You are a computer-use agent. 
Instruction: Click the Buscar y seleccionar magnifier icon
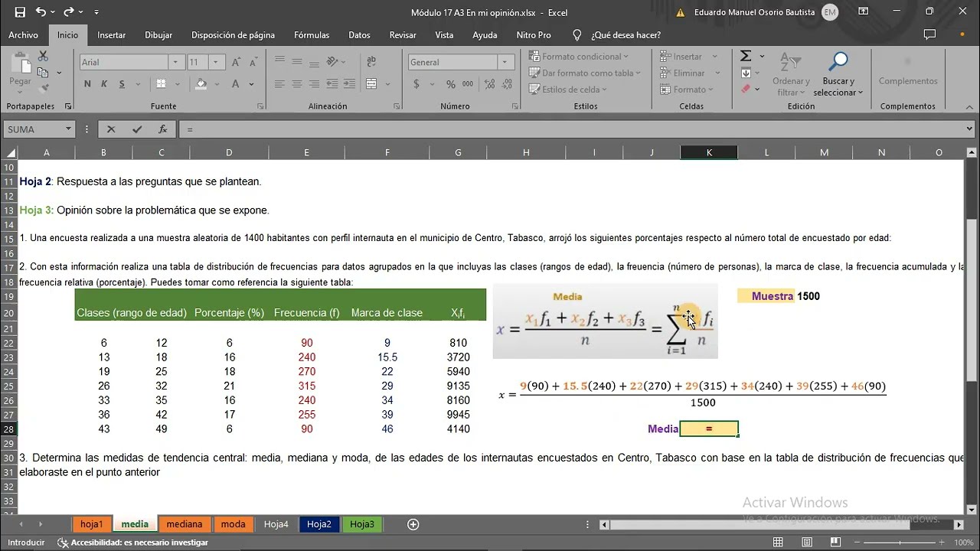tap(839, 61)
